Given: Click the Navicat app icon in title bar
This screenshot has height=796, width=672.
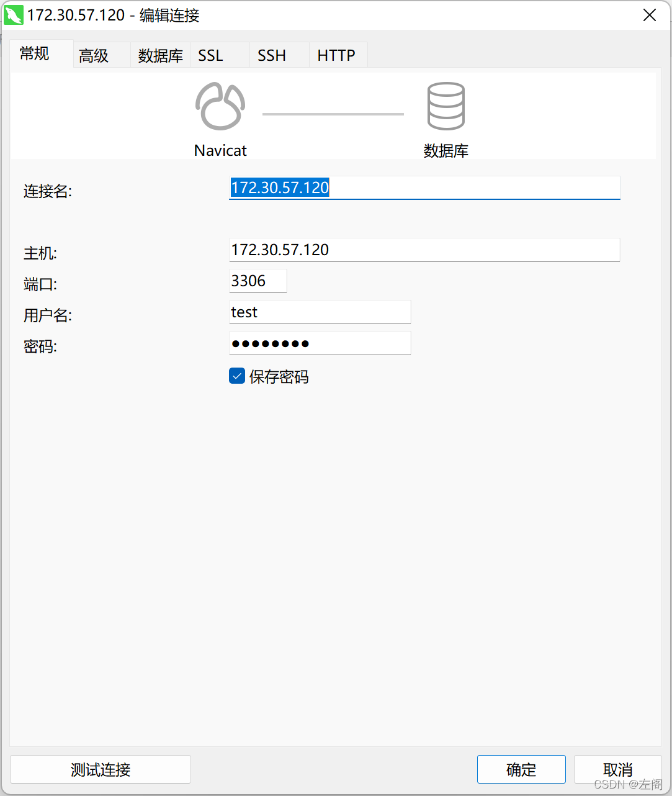Looking at the screenshot, I should [14, 15].
